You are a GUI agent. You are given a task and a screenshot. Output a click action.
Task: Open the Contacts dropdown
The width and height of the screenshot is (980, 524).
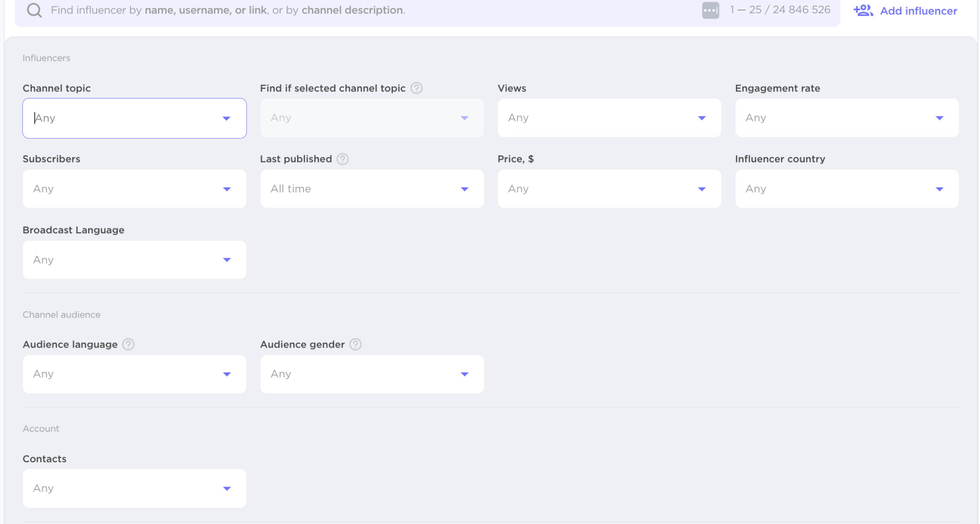tap(134, 488)
